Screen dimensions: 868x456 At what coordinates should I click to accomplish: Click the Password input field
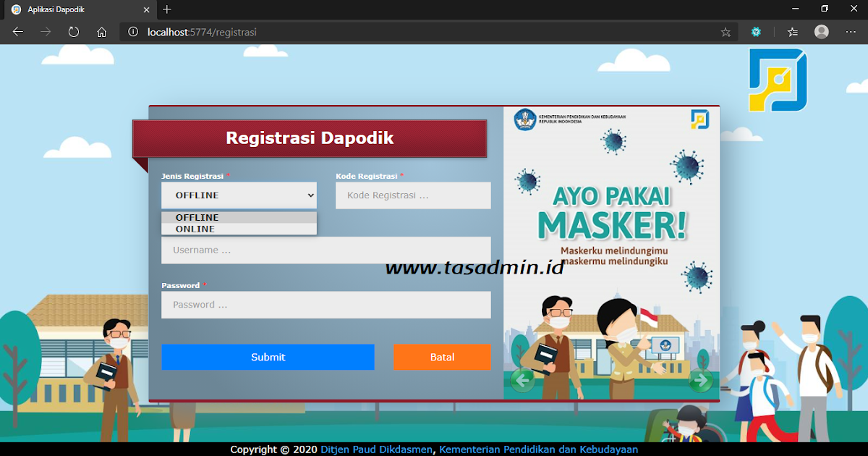[326, 305]
